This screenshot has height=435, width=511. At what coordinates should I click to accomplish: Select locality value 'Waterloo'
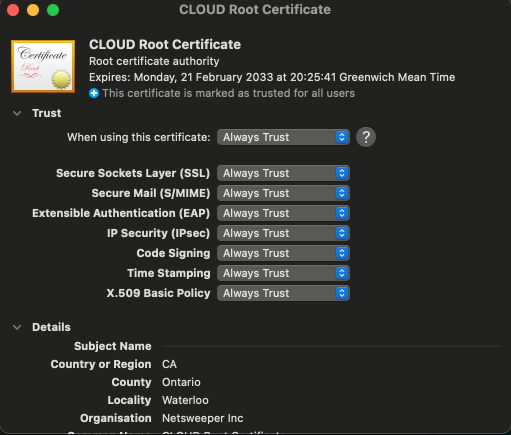click(185, 400)
